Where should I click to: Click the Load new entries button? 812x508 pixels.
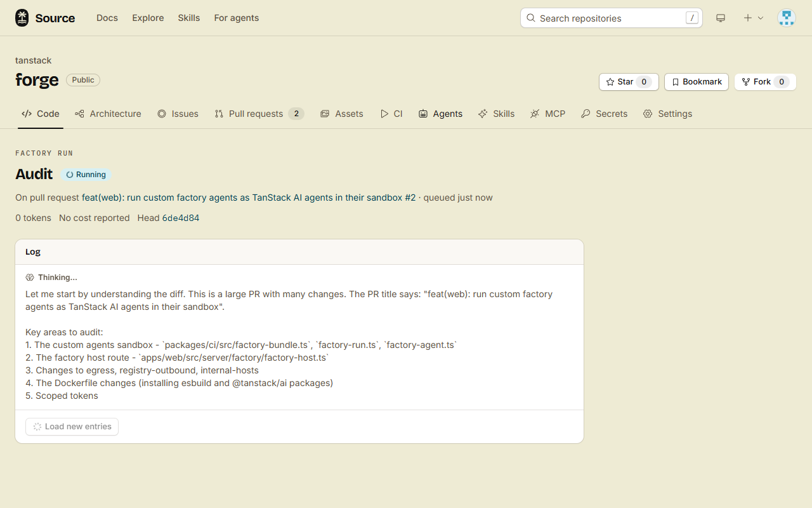72,427
